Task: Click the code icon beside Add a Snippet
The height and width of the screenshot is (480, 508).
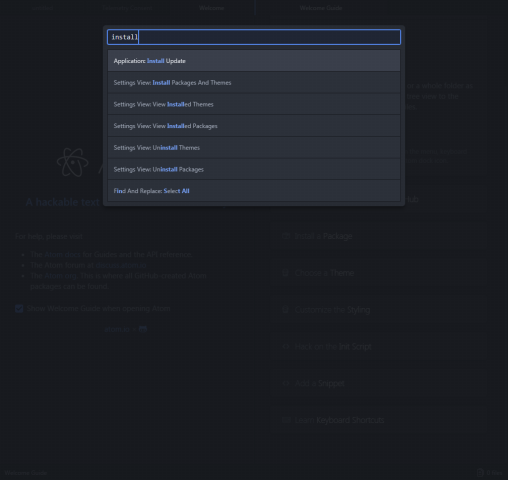Action: (x=286, y=383)
